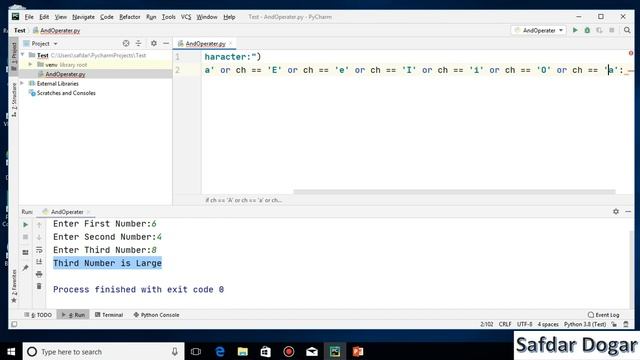The height and width of the screenshot is (360, 640).
Task: Click the down arrow in Run panel
Action: (39, 237)
